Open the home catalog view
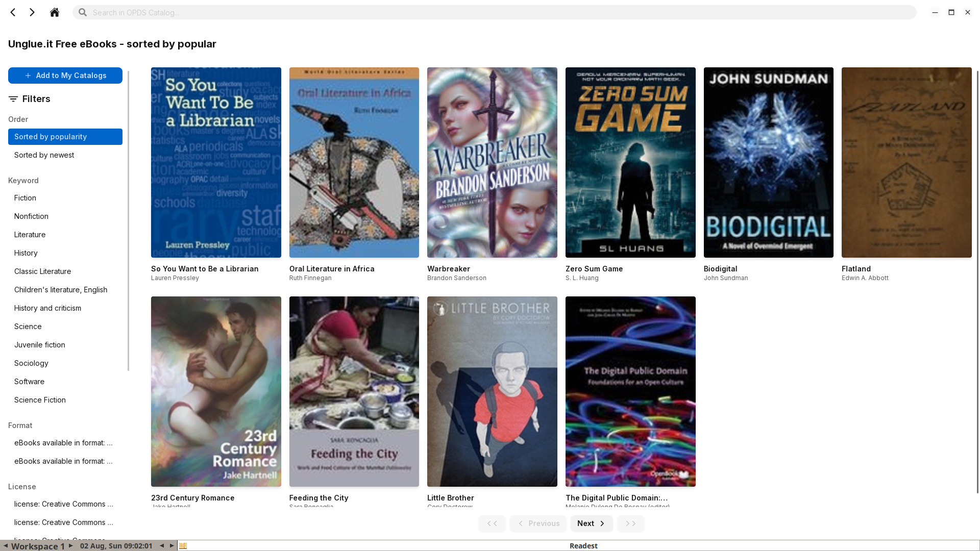 coord(55,12)
